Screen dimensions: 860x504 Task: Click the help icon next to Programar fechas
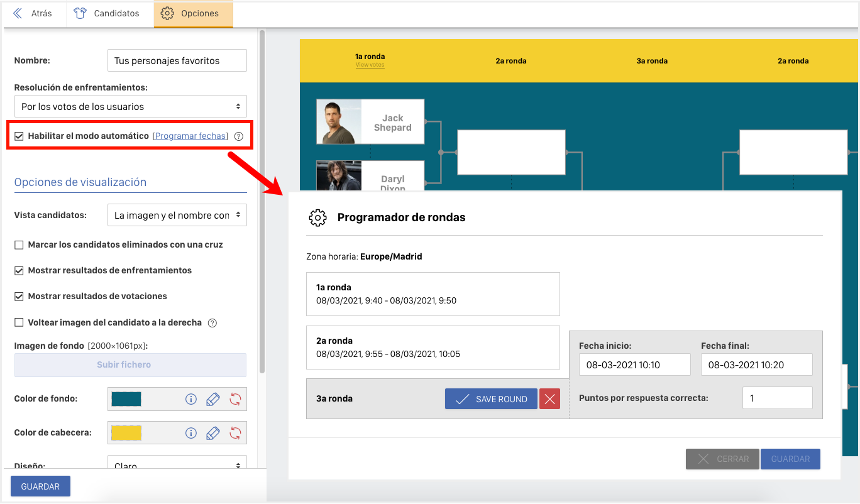point(239,136)
